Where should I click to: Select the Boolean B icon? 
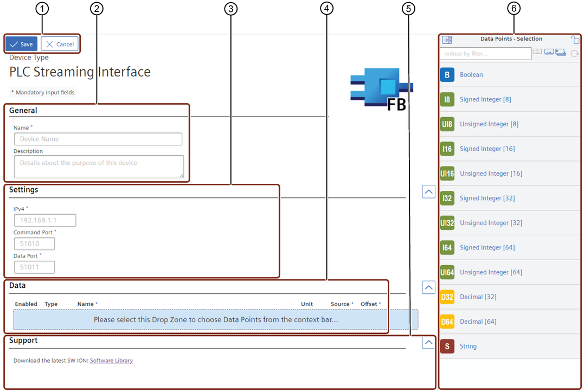point(447,75)
